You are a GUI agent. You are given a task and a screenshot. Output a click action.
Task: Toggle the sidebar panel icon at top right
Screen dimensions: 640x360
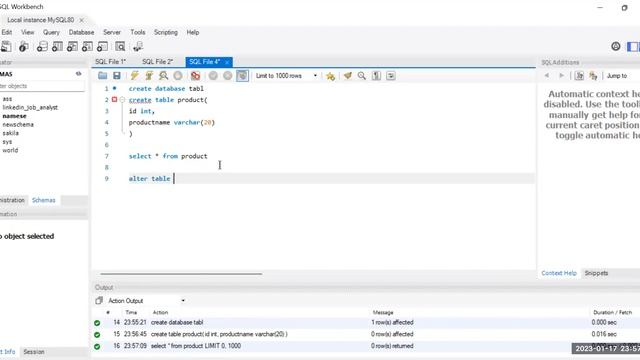[633, 47]
